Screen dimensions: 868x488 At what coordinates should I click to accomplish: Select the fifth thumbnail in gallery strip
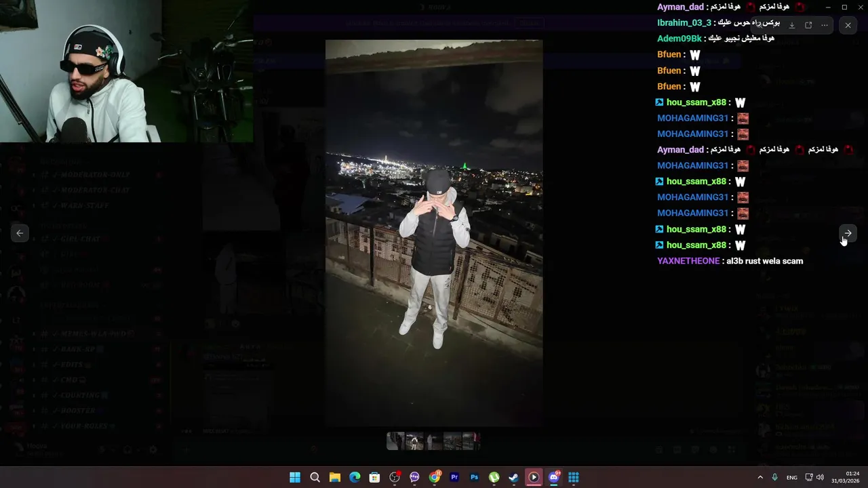point(471,441)
